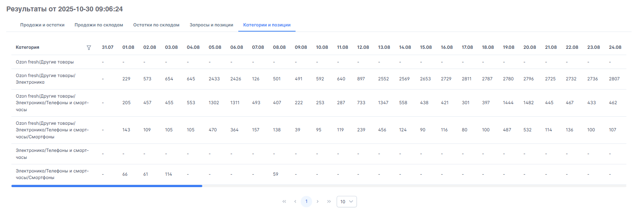Click the 24.08 date column header
This screenshot has width=644, height=215.
(x=615, y=47)
